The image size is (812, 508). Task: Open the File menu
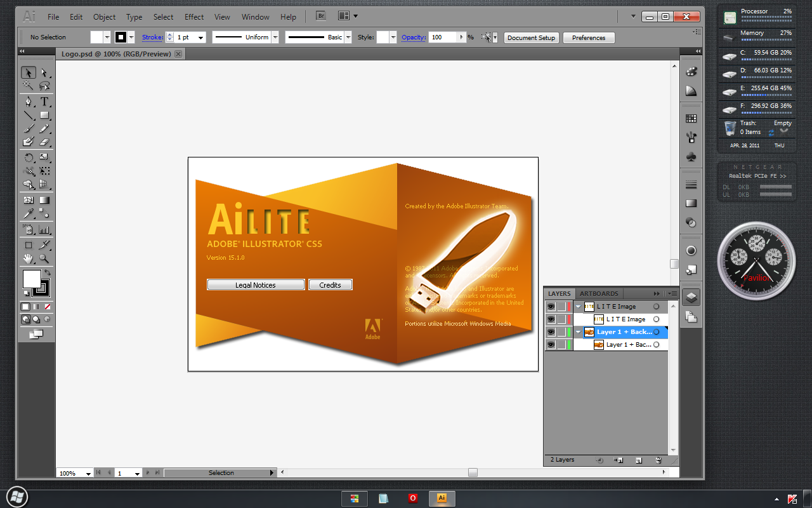pyautogui.click(x=53, y=17)
